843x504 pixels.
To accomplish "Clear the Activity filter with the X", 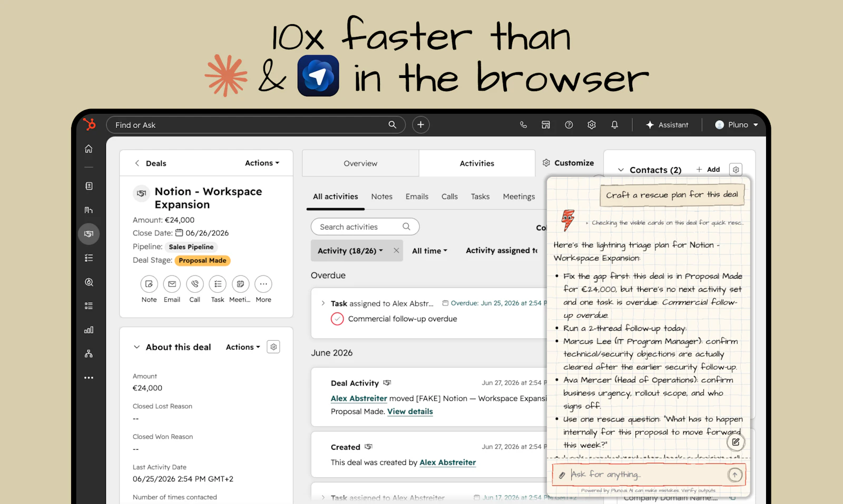I will pyautogui.click(x=396, y=251).
